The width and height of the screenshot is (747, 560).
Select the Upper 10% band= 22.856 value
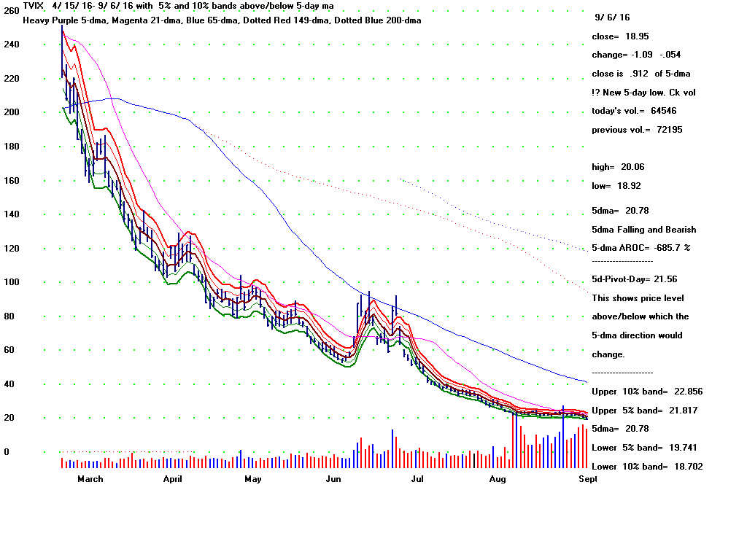pos(647,392)
